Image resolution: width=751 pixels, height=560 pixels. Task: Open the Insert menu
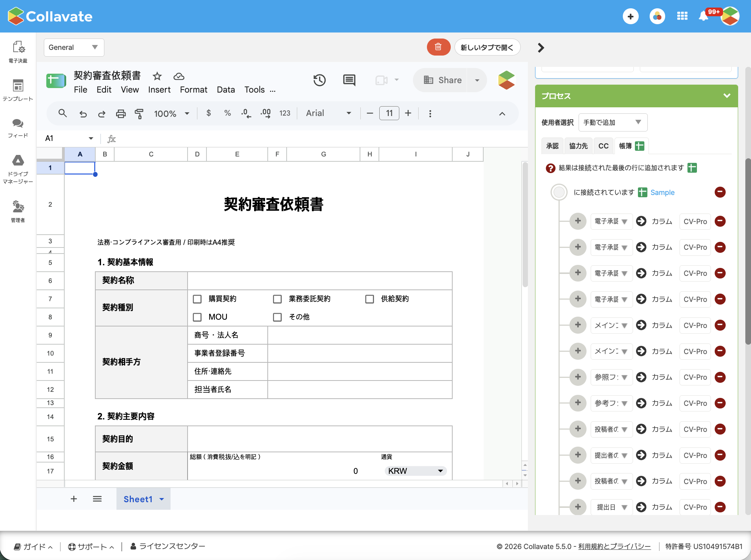[x=159, y=90]
